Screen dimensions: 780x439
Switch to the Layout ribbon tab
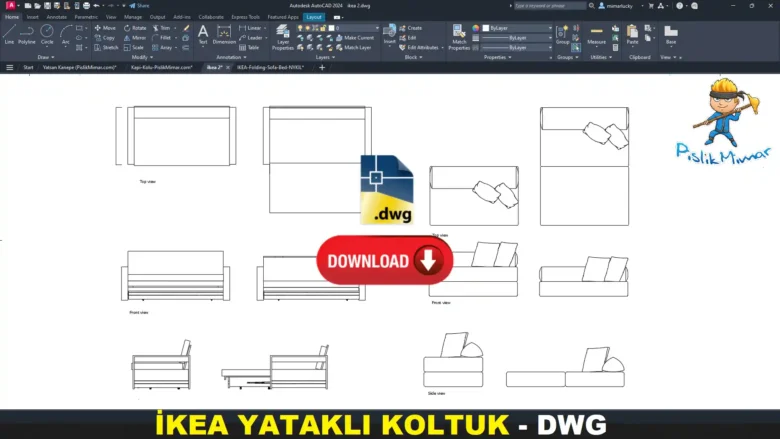click(314, 17)
